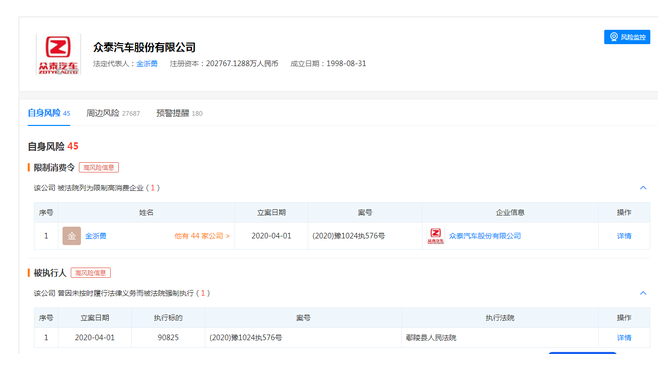Click the 执行标的 value 90825
Viewport: 670px width, 391px height.
tap(168, 338)
